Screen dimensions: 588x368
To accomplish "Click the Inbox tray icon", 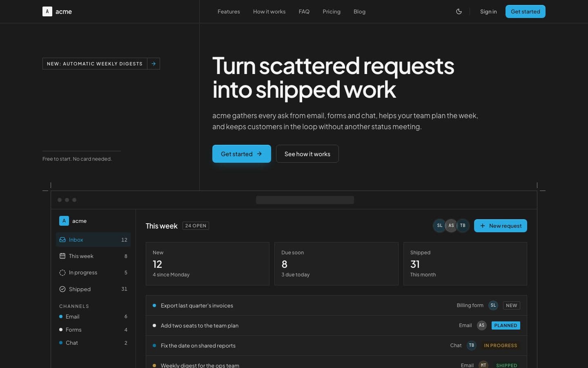I will point(62,240).
